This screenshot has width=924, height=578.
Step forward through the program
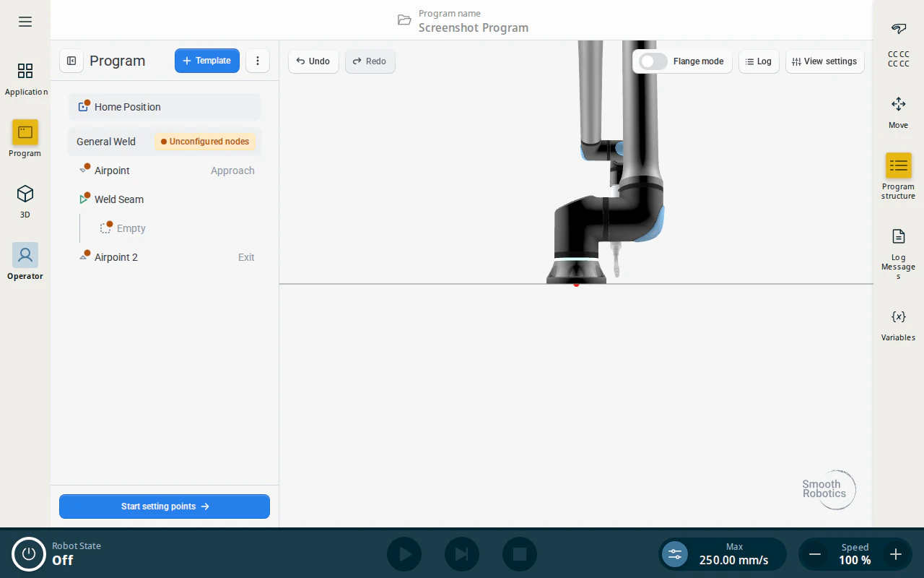tap(462, 554)
